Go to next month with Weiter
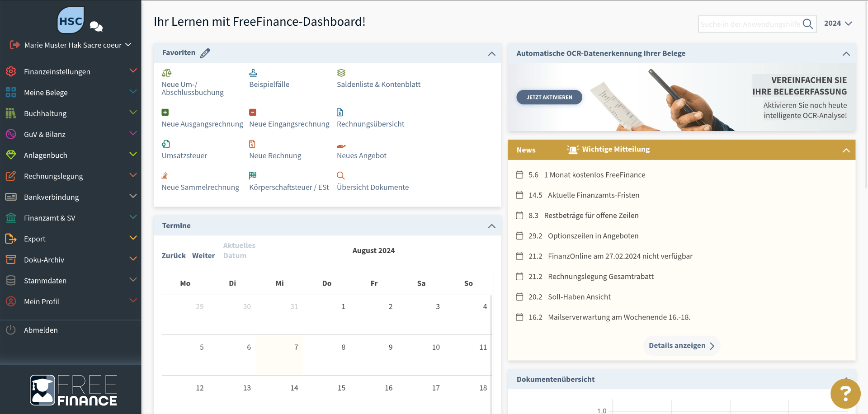The image size is (868, 414). [x=203, y=256]
